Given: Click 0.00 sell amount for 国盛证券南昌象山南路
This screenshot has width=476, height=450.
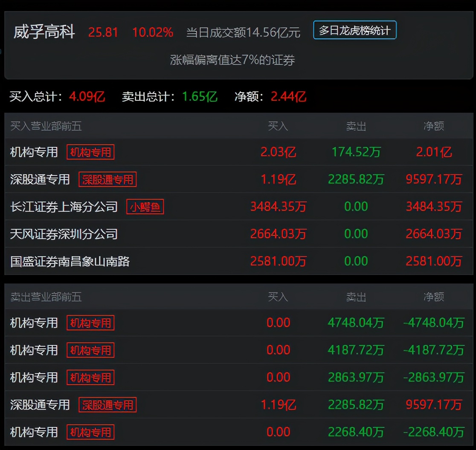Looking at the screenshot, I should click(x=356, y=261).
